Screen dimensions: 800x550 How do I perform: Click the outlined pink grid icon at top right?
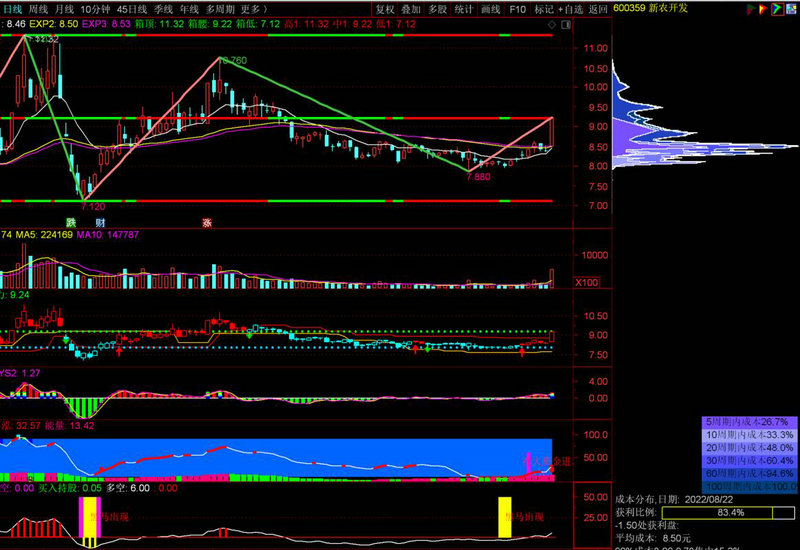[x=790, y=9]
